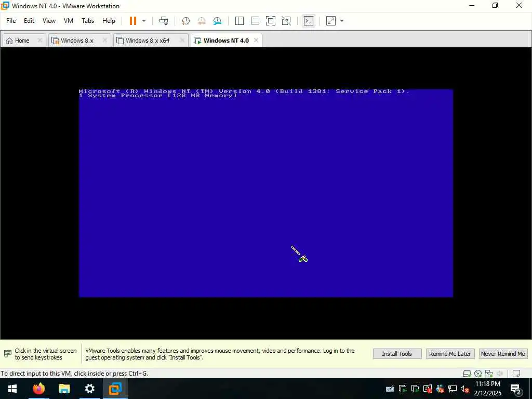This screenshot has width=532, height=399.
Task: Close the Windows 8.x x64 tab
Action: coord(182,41)
